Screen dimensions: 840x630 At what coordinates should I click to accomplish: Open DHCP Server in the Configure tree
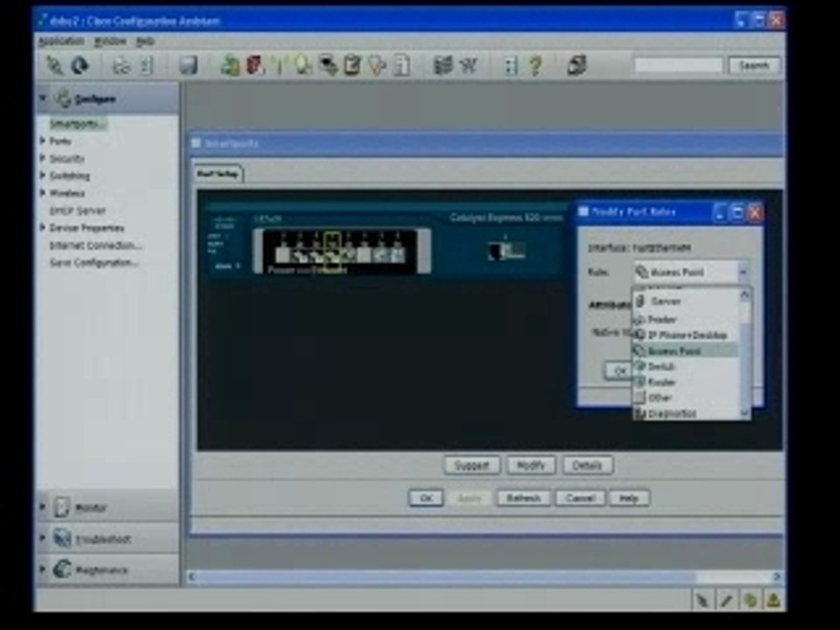pyautogui.click(x=78, y=211)
